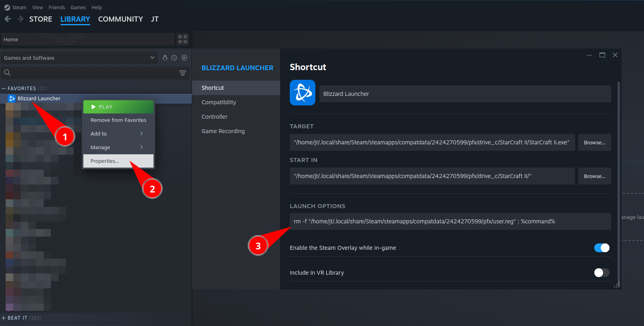
Task: Open the Games menu
Action: 78,7
